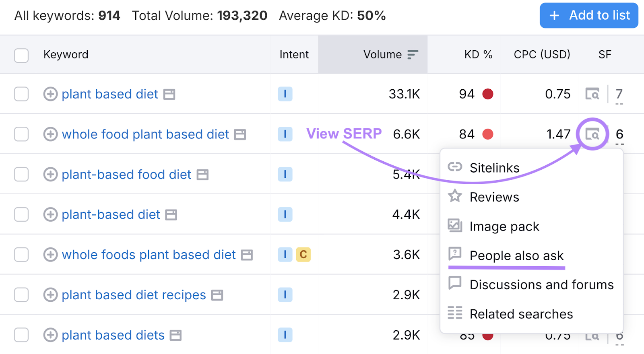Open the keyword 'whole food plant based diet'

tap(147, 134)
